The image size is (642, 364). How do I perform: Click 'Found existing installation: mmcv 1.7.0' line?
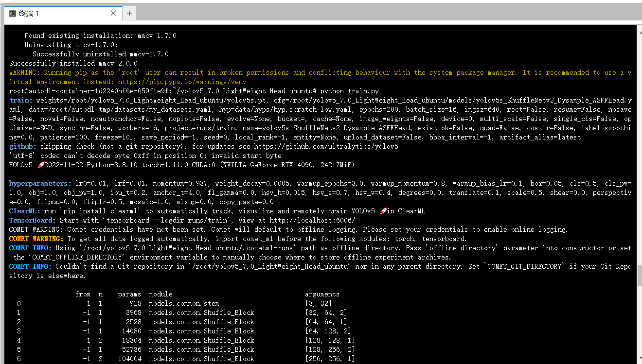pos(100,35)
